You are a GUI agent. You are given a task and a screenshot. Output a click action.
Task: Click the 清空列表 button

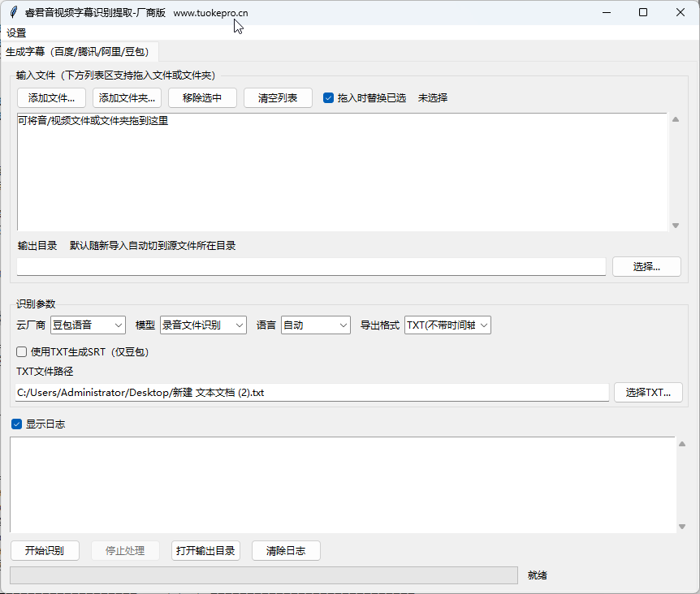[x=278, y=98]
